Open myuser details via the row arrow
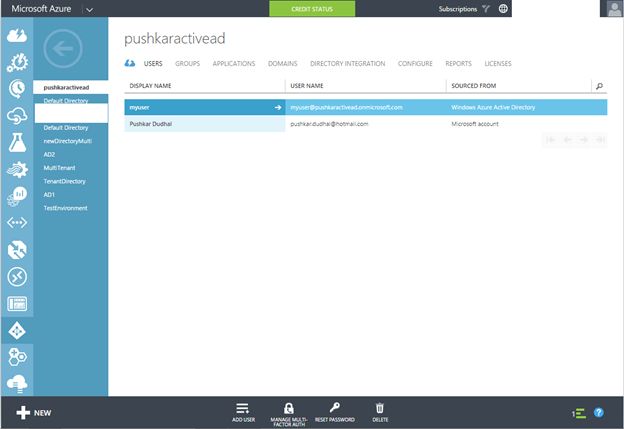624x429 pixels. click(278, 107)
